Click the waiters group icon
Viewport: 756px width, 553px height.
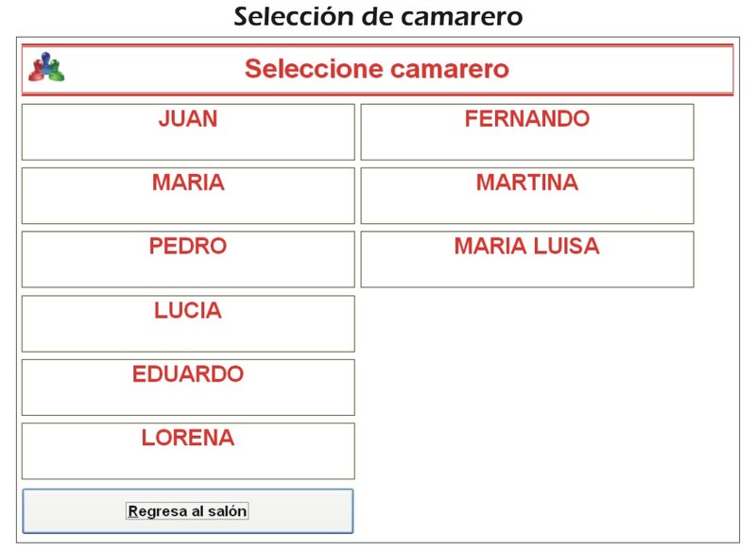(45, 68)
